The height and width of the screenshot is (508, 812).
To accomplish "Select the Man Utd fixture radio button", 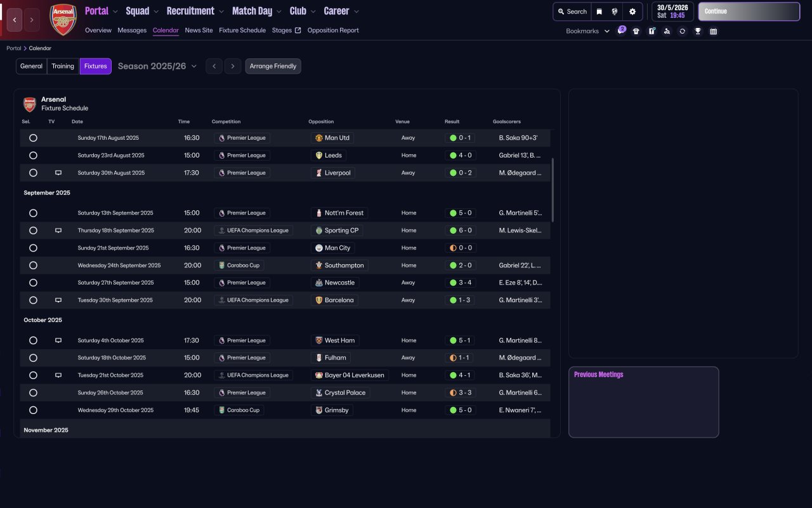I will coord(33,138).
